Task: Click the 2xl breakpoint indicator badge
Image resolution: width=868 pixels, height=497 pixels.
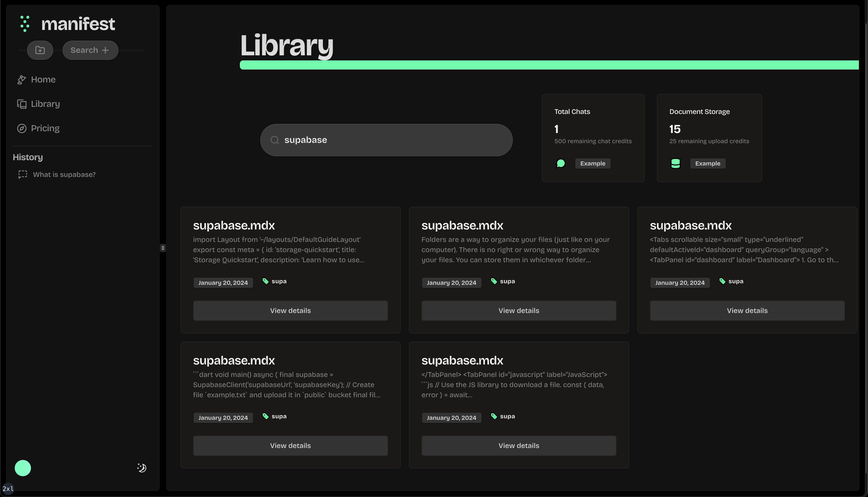Action: tap(8, 488)
